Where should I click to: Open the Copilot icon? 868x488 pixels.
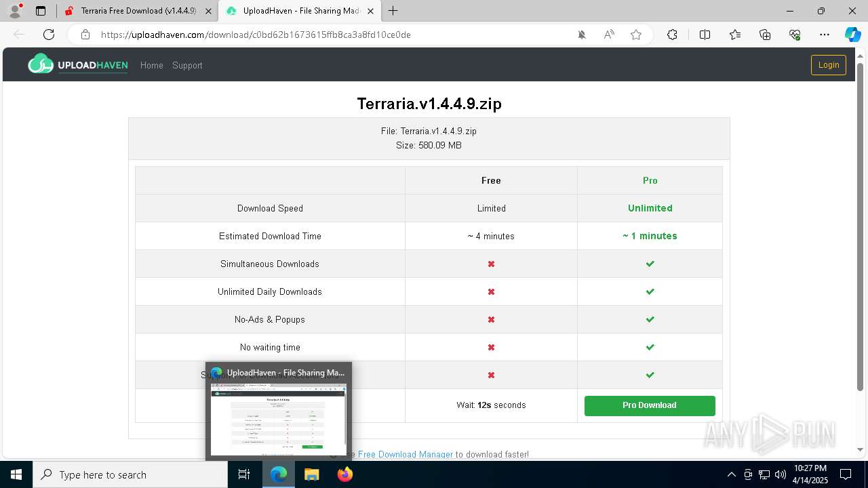point(852,35)
